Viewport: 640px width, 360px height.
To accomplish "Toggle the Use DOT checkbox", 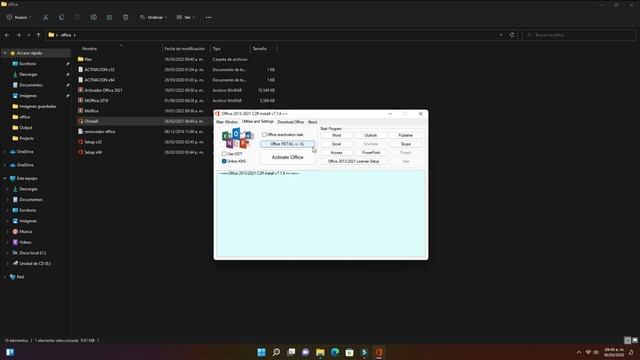I will pyautogui.click(x=224, y=154).
